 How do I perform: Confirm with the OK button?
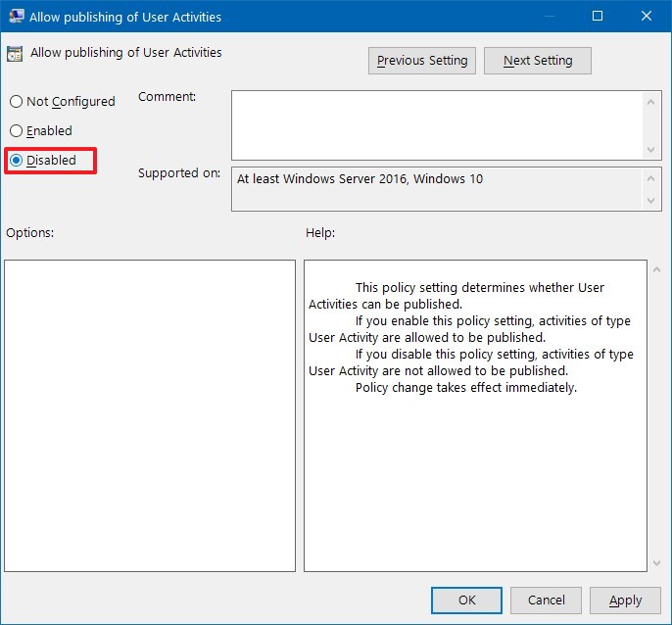click(466, 601)
